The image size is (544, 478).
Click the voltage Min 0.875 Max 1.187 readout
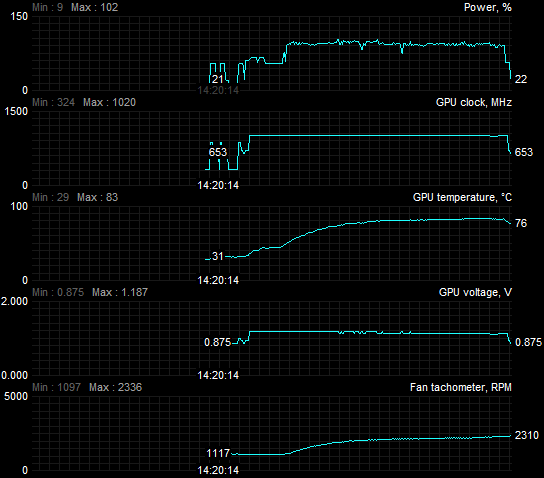click(90, 292)
